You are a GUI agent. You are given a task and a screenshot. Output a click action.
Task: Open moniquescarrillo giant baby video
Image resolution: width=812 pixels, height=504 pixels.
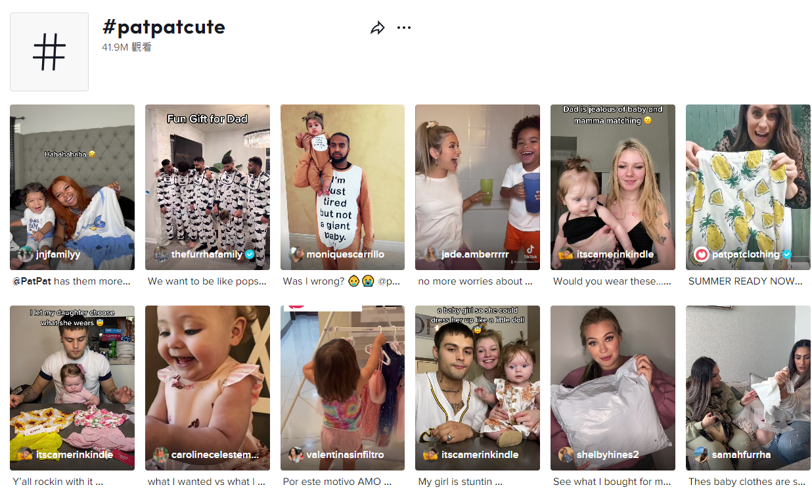coord(343,187)
